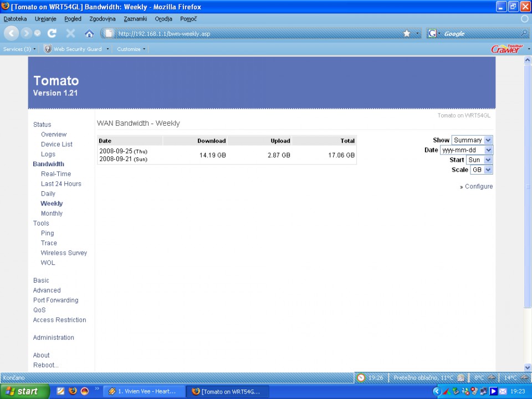Go to the Home page icon

tap(89, 33)
